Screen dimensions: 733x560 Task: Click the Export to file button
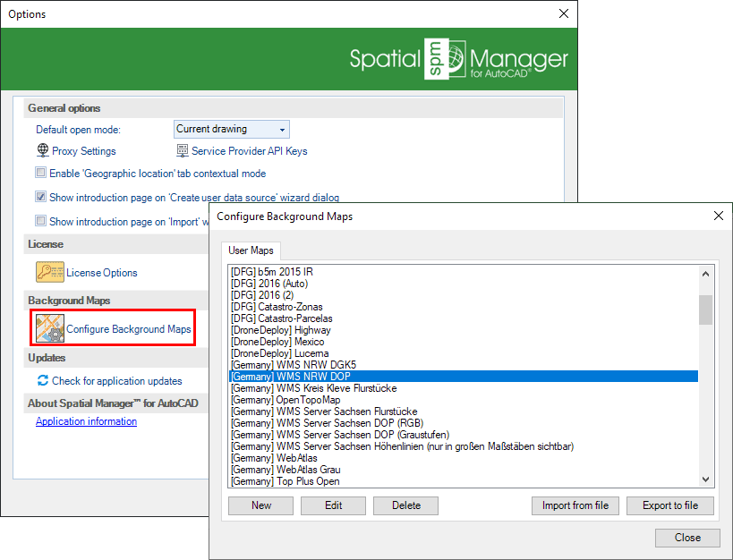pyautogui.click(x=669, y=505)
